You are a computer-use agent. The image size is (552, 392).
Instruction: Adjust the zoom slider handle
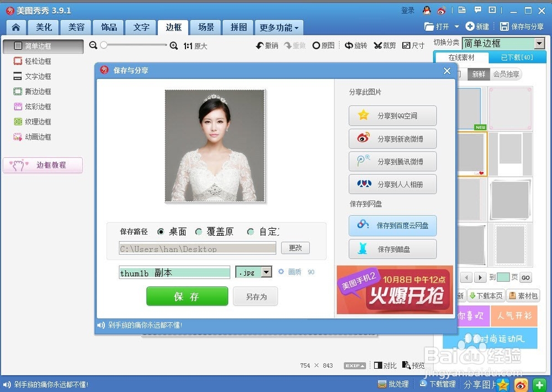point(104,45)
